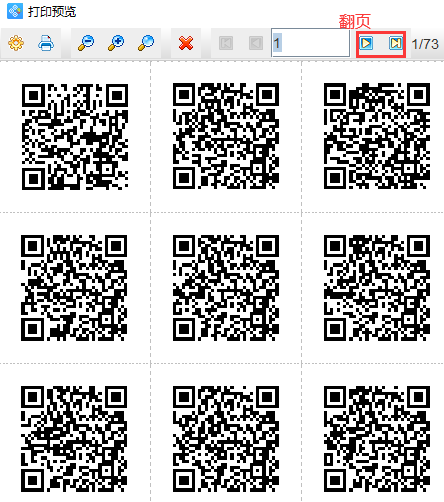This screenshot has width=444, height=502.
Task: Advance to the next page
Action: tap(366, 43)
